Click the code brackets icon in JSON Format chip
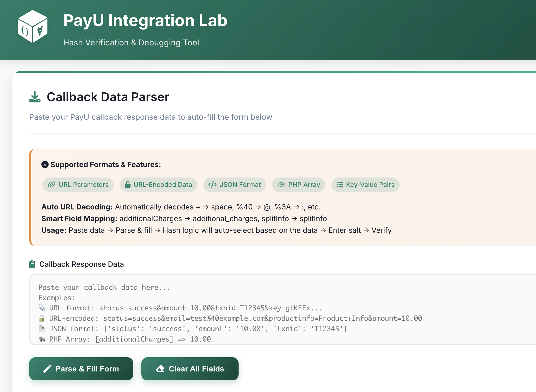536x392 pixels. 212,185
